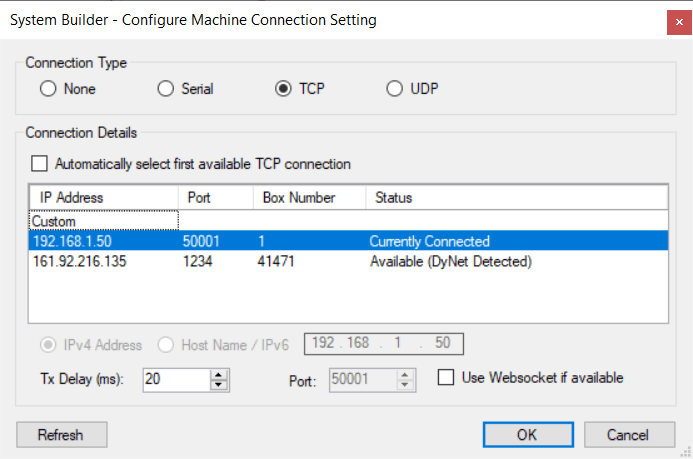This screenshot has width=693, height=459.
Task: Click into the Port number field
Action: pos(363,380)
